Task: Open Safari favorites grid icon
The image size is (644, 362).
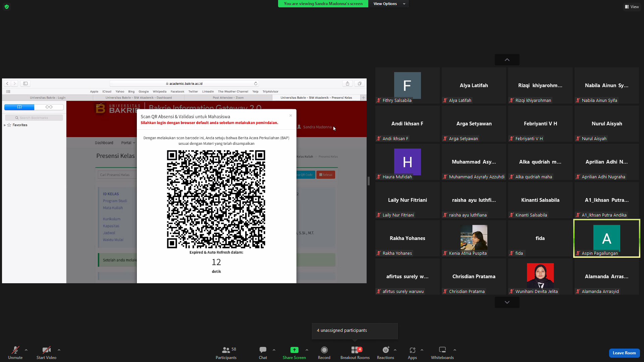Action: click(8, 92)
